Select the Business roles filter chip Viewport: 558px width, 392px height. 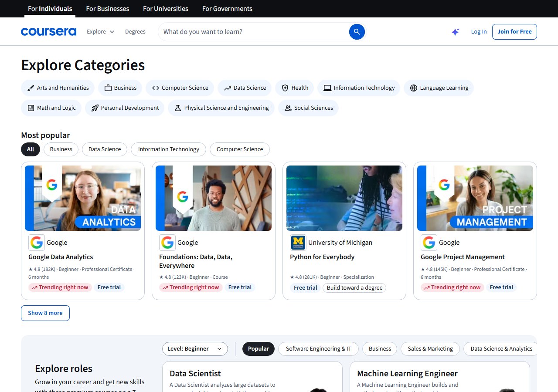[380, 349]
